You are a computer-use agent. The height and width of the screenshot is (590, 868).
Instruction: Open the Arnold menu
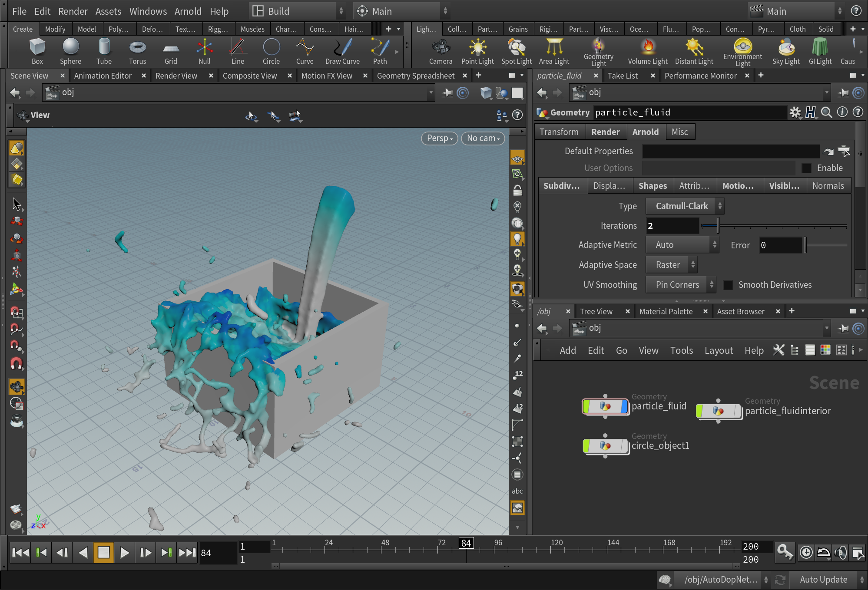(x=188, y=11)
